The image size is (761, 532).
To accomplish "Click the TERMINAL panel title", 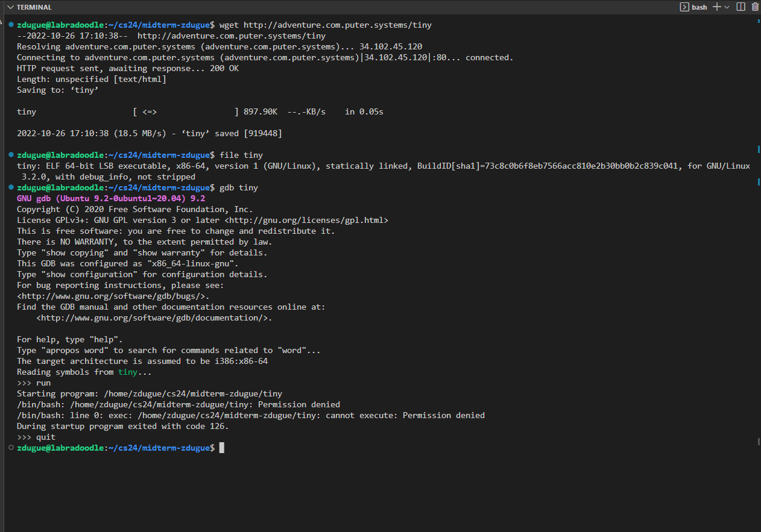I will coord(34,7).
